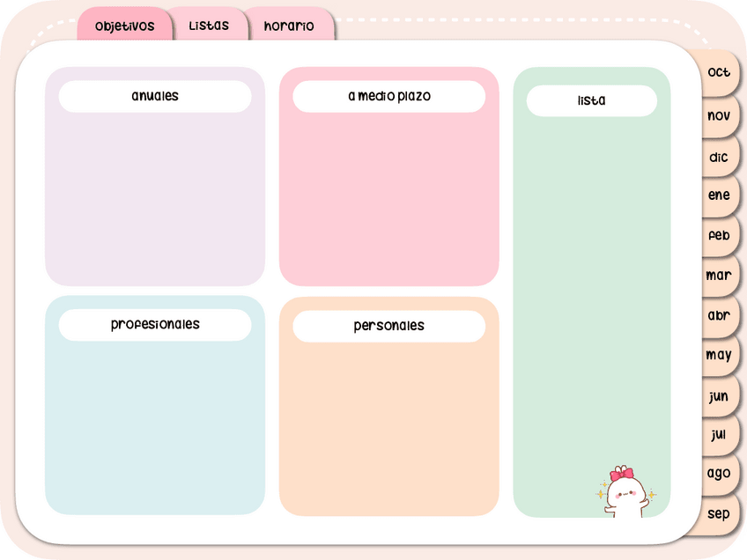Open the objetivos tab
The width and height of the screenshot is (747, 560).
tap(125, 25)
